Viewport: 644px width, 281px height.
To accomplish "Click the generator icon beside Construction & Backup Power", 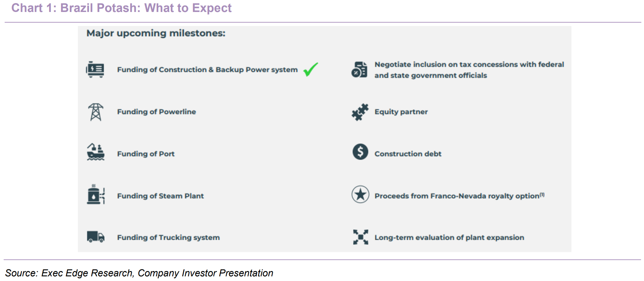I will [x=95, y=70].
